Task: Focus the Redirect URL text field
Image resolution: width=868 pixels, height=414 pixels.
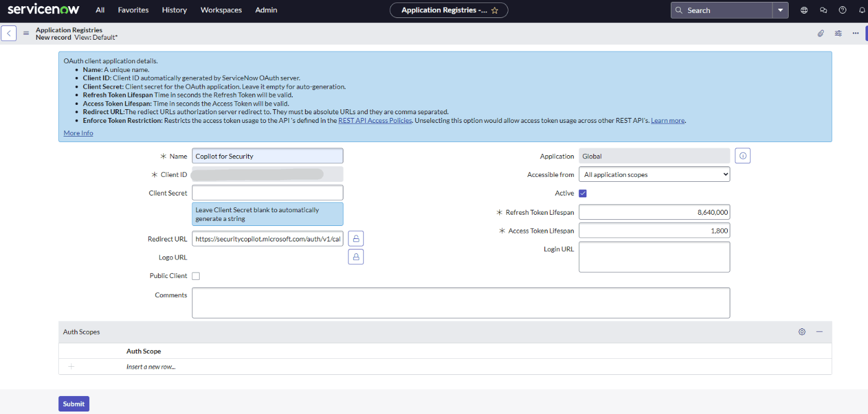Action: tap(267, 238)
